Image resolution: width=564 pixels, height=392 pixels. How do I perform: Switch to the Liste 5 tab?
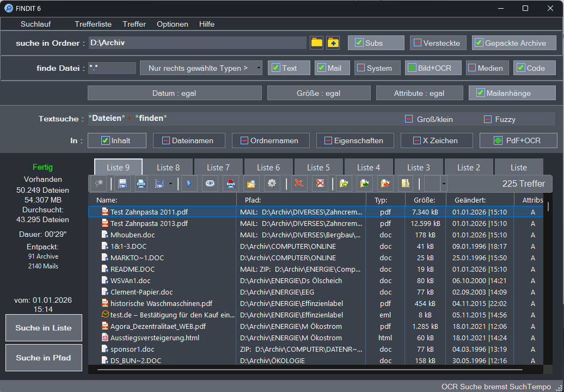(318, 167)
